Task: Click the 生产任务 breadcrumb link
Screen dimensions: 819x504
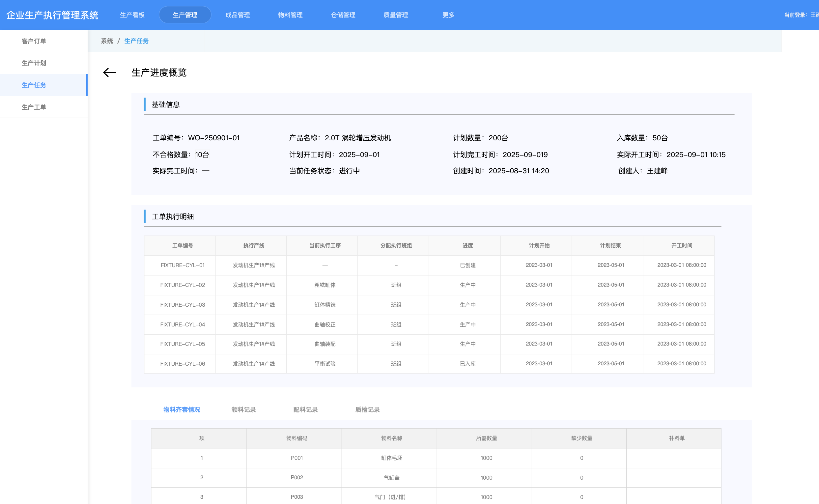Action: (x=137, y=41)
